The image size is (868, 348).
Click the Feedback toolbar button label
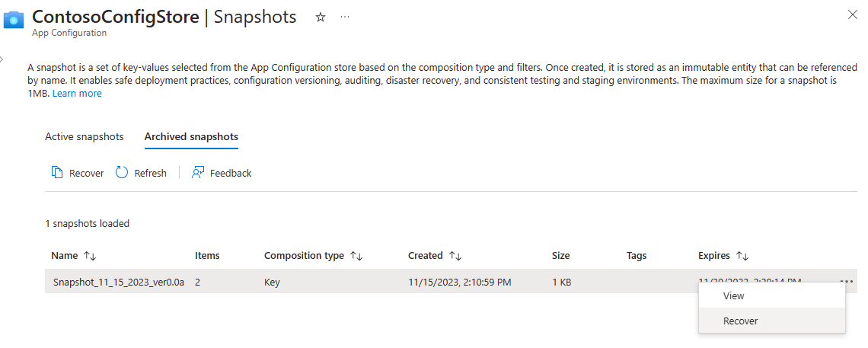click(x=231, y=173)
